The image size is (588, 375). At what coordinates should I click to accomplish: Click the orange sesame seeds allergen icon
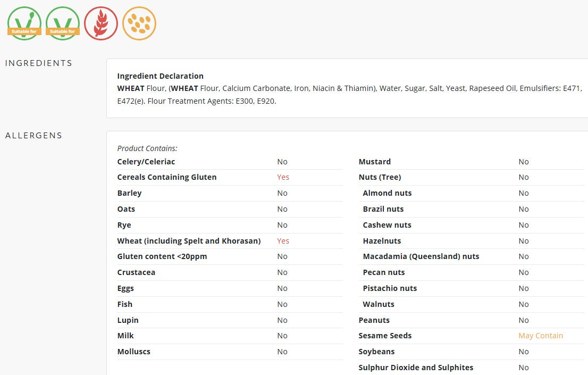coord(139,23)
